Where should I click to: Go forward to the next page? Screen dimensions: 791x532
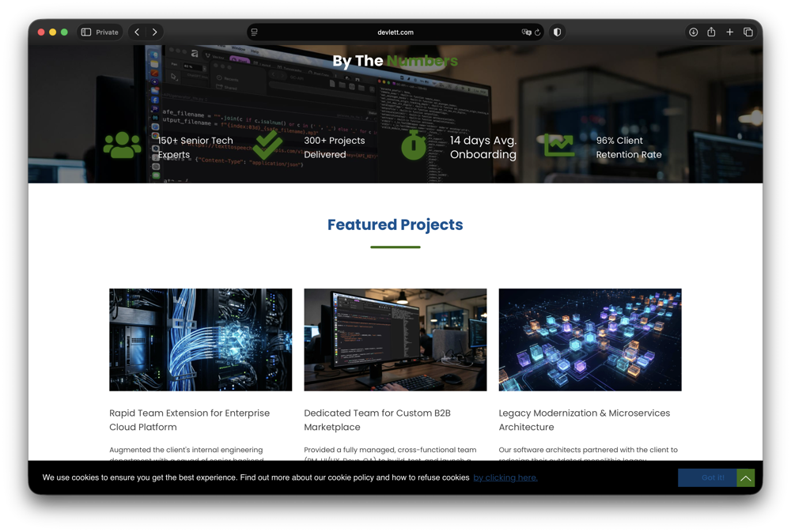[154, 32]
